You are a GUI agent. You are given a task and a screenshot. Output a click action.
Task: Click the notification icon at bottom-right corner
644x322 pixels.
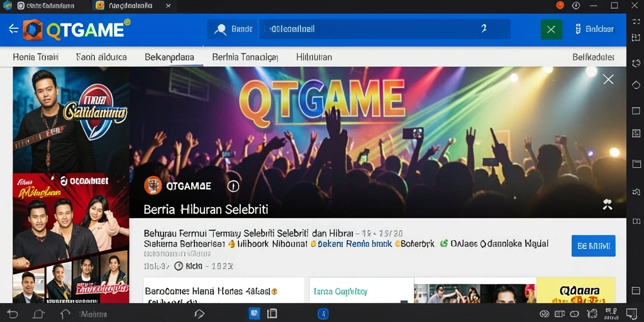click(631, 314)
